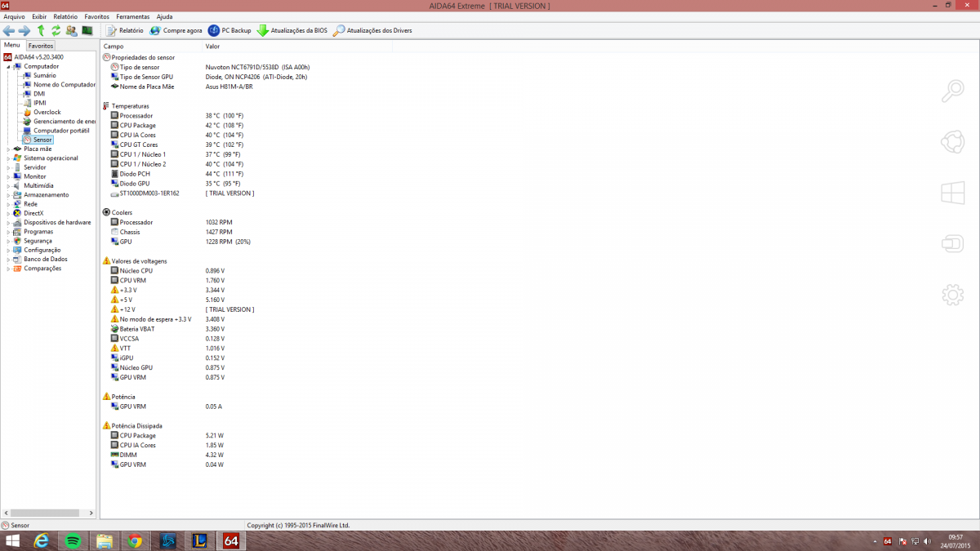Open Sumário under Computador

pyautogui.click(x=44, y=75)
